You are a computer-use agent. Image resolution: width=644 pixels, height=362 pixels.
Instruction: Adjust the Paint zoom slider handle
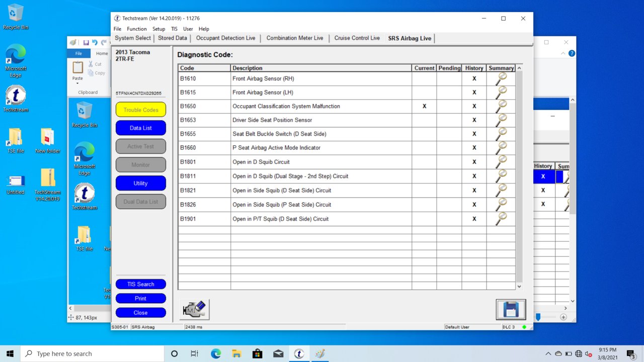(x=538, y=317)
